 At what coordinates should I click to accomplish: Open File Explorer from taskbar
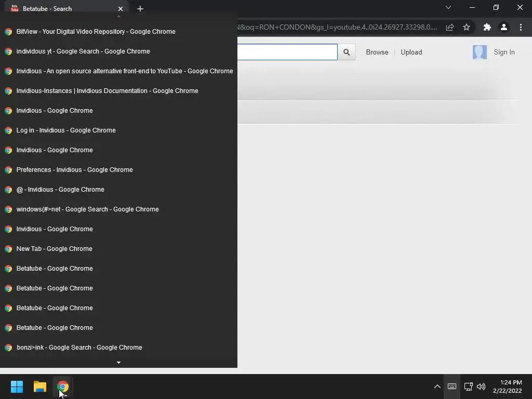[39, 387]
